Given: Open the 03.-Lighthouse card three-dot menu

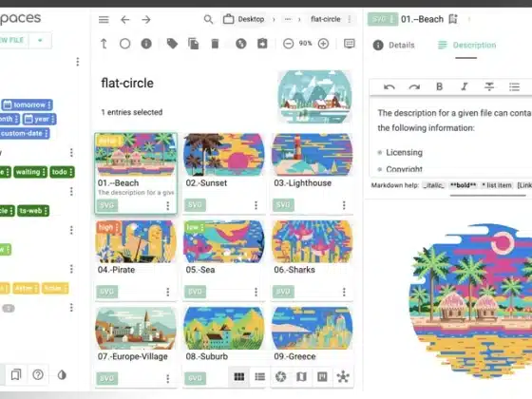Looking at the screenshot, I should click(x=344, y=205).
